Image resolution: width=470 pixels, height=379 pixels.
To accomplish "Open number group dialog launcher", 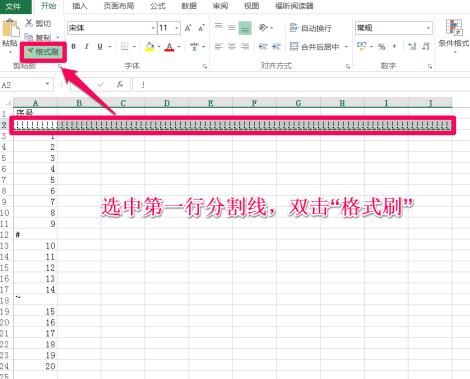I will (x=430, y=67).
